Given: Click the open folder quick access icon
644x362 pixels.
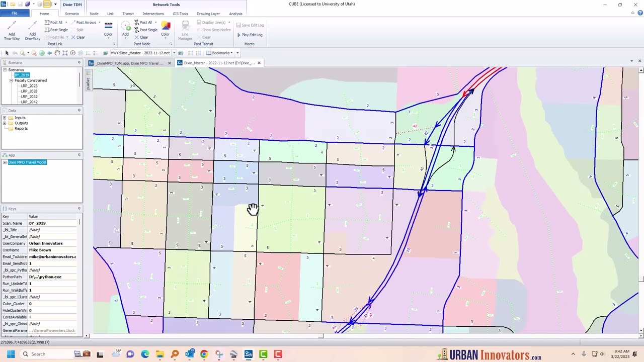Looking at the screenshot, I should click(x=12, y=4).
